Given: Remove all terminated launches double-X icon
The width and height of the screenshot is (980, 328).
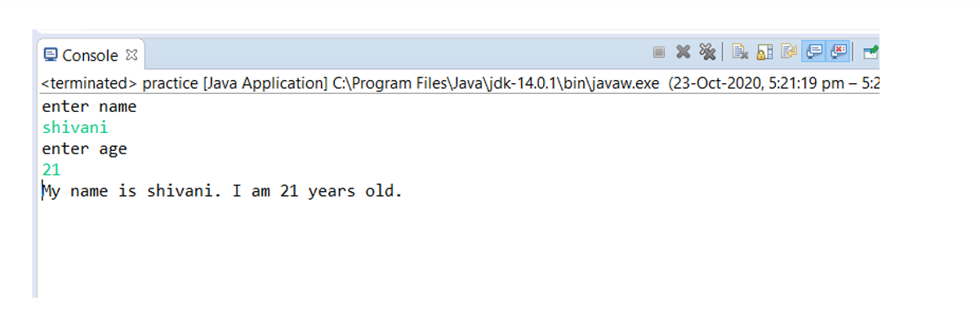Looking at the screenshot, I should tap(708, 52).
